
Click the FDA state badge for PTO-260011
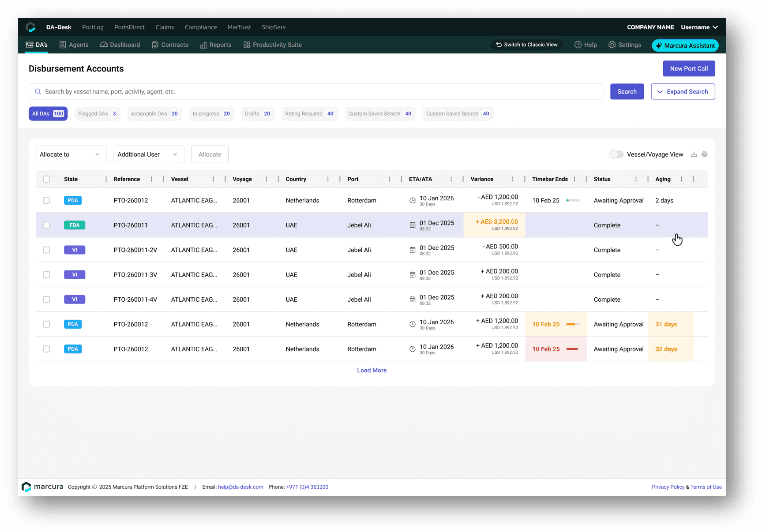[x=75, y=225]
